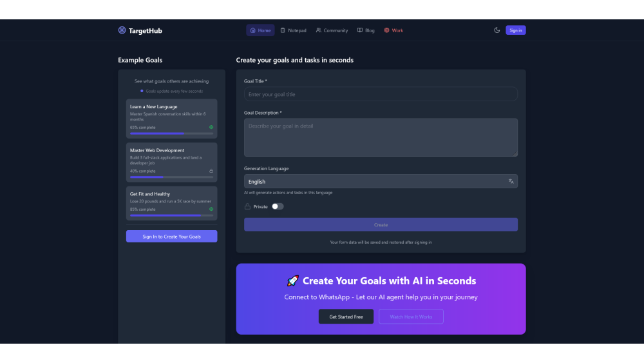Click the TargetHub logo icon
Image resolution: width=644 pixels, height=363 pixels.
pos(122,30)
